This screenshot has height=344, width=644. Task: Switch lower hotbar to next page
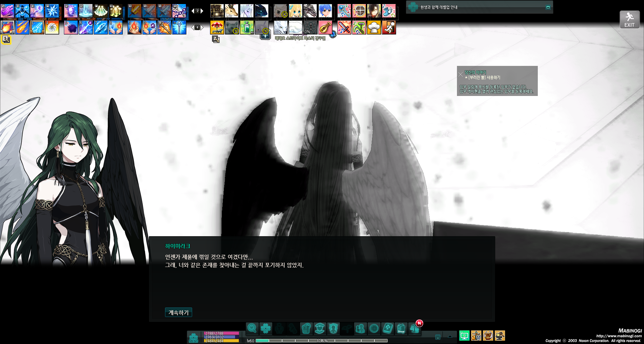coord(202,27)
